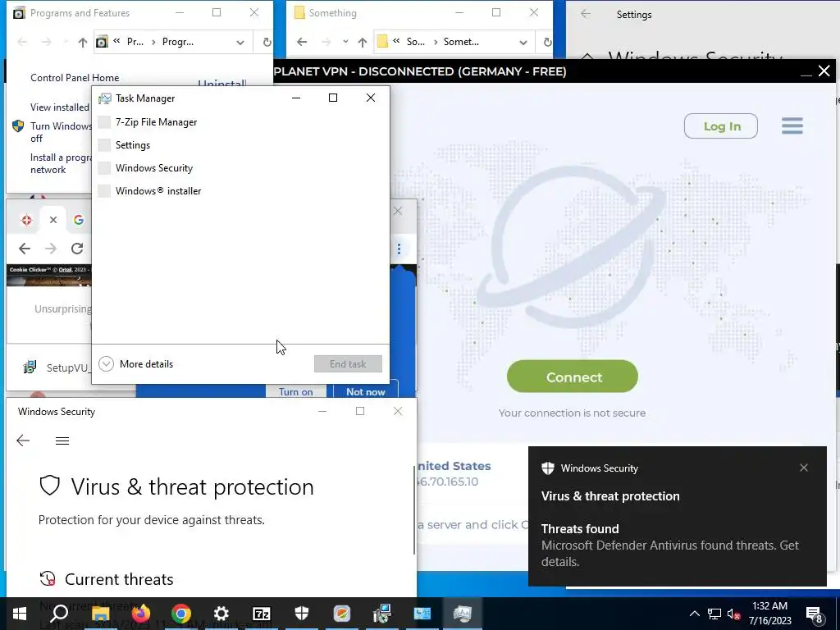Screen dimensions: 840x630
Task: Click the Turn on button
Action: coord(295,391)
